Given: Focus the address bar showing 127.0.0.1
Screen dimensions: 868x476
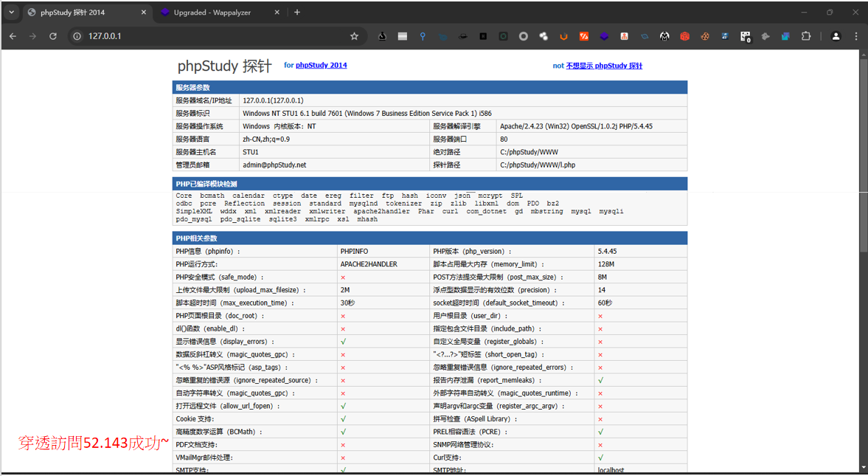Looking at the screenshot, I should point(216,36).
